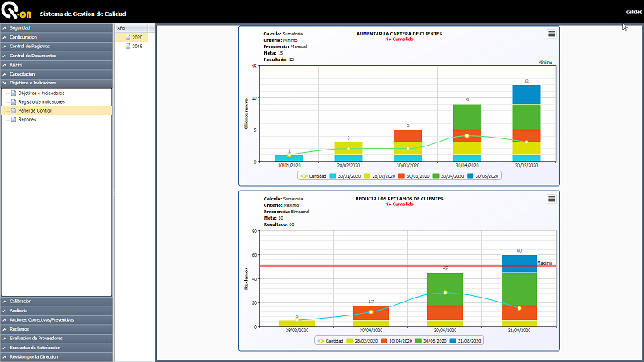
Task: Click the document icon beside Reportes
Action: tap(12, 119)
